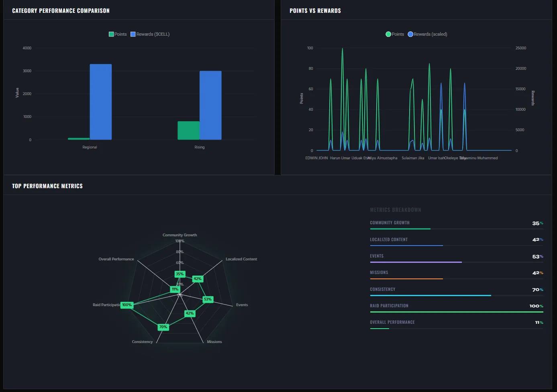Click the thin green Points bar for Regional
This screenshot has width=557, height=392.
point(79,139)
